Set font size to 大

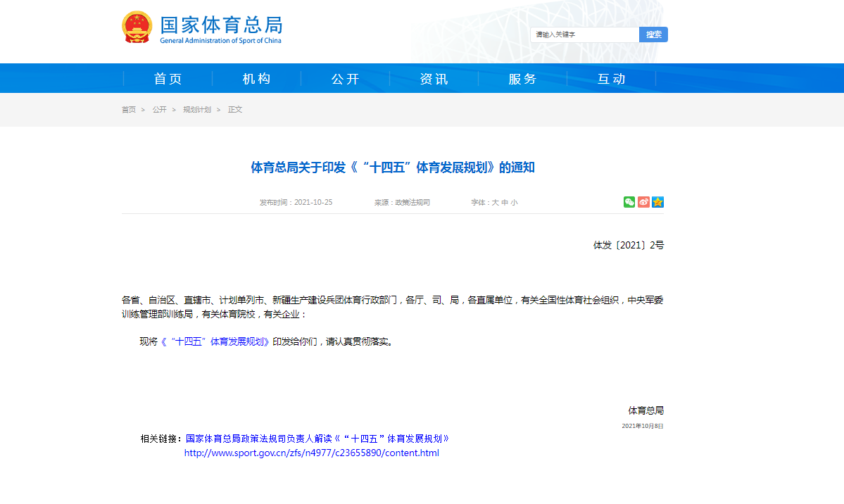tap(495, 203)
